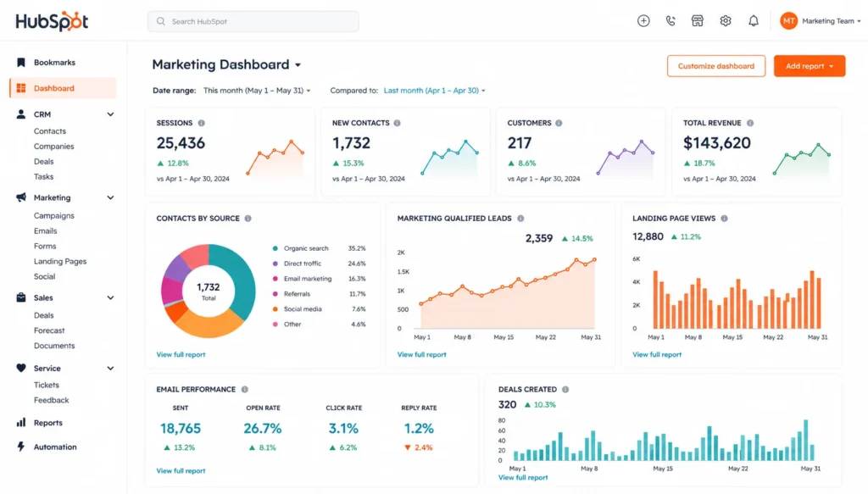Open the notifications bell
Screen dimensions: 868x494
(754, 21)
